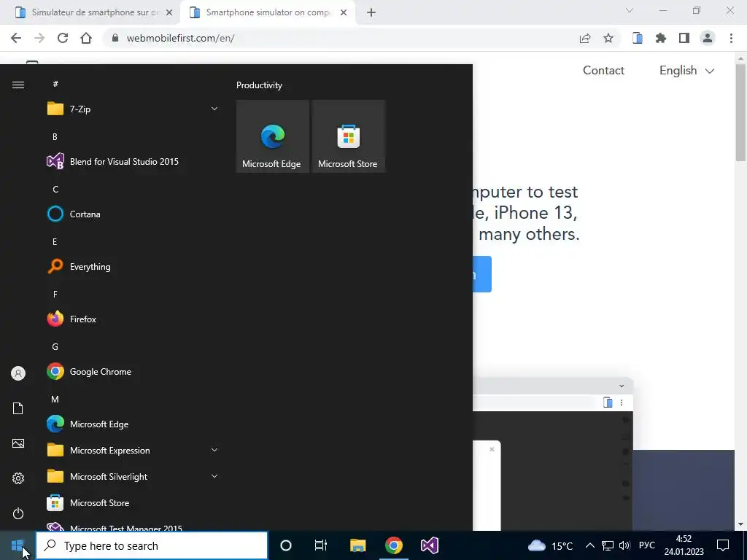Switch the РУС input language indicator
This screenshot has height=560, width=747.
coord(646,545)
